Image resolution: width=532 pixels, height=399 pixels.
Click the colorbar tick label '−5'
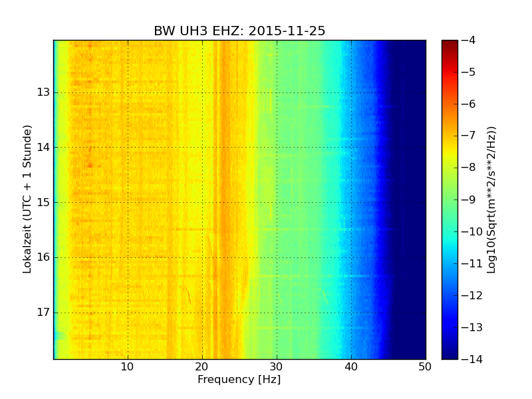pyautogui.click(x=469, y=72)
